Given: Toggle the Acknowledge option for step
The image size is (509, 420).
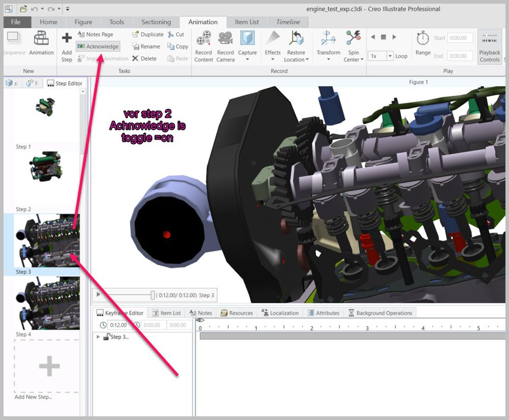Looking at the screenshot, I should click(x=98, y=46).
